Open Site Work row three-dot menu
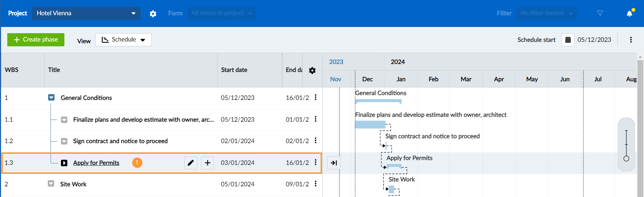 315,184
